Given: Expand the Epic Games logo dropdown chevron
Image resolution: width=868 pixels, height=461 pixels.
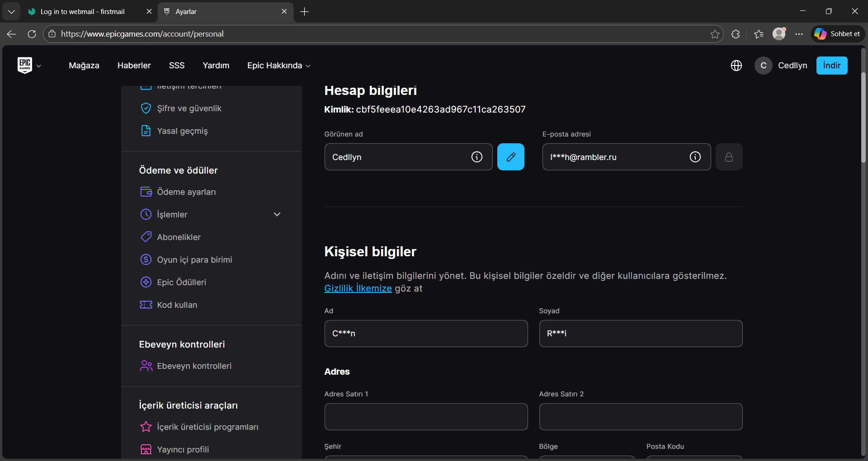Looking at the screenshot, I should point(39,66).
